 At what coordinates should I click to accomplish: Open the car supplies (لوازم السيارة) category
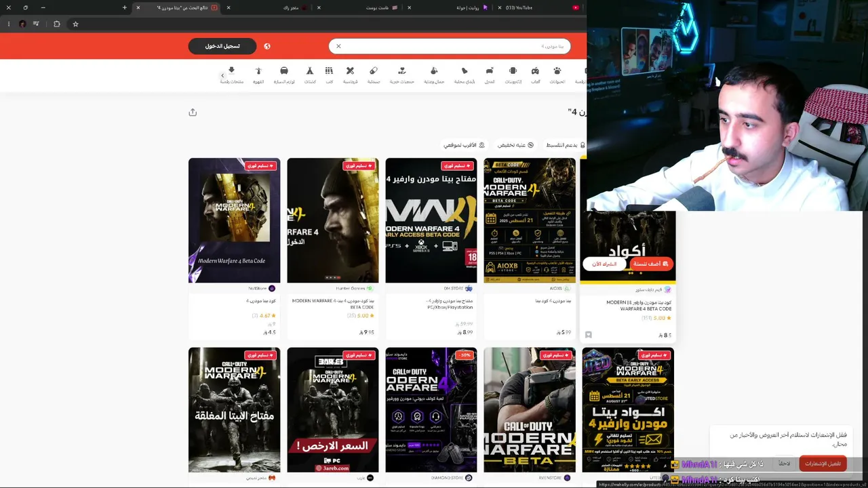284,75
